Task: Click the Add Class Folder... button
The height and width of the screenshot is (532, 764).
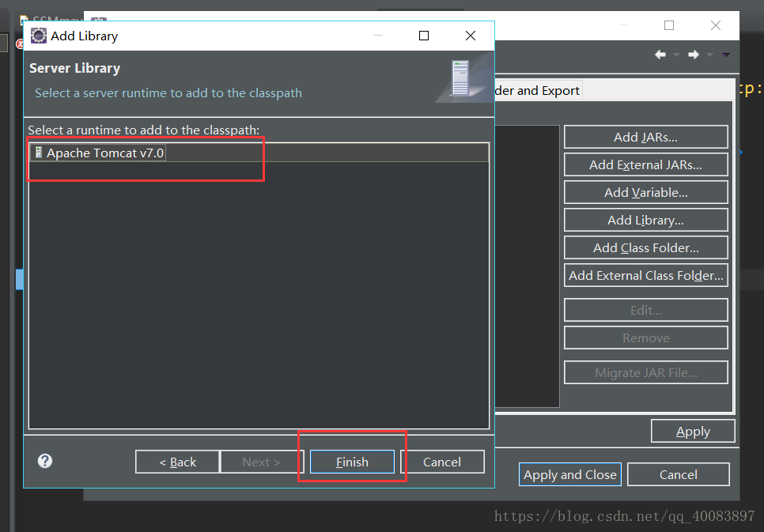Action: [x=646, y=248]
